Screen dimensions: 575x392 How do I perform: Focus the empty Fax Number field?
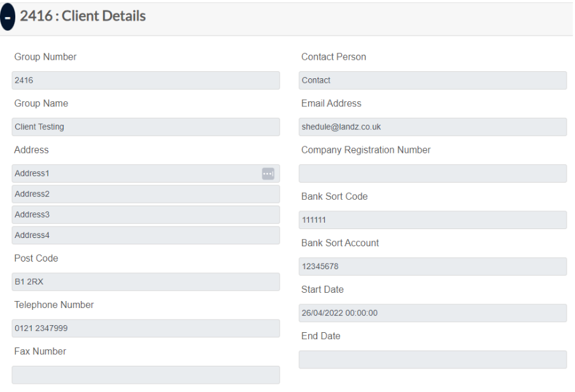pos(145,375)
